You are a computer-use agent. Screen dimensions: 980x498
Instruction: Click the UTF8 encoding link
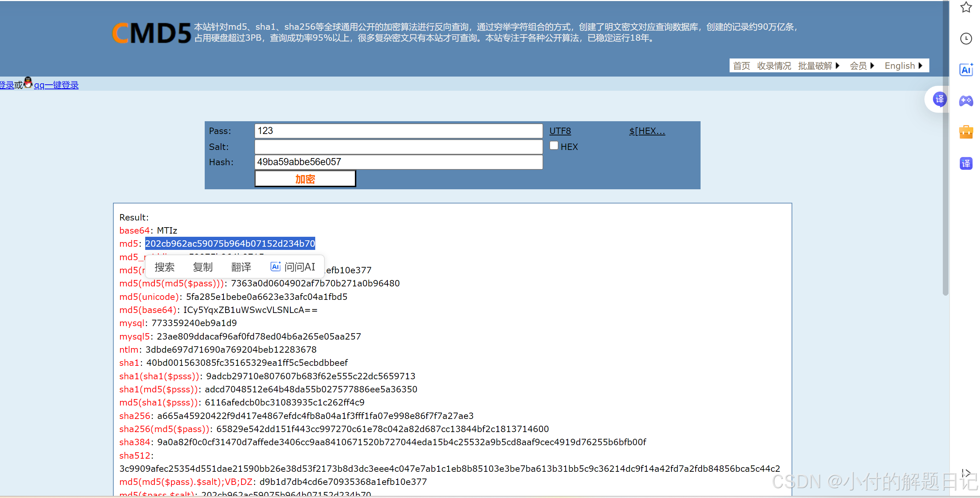coord(560,131)
